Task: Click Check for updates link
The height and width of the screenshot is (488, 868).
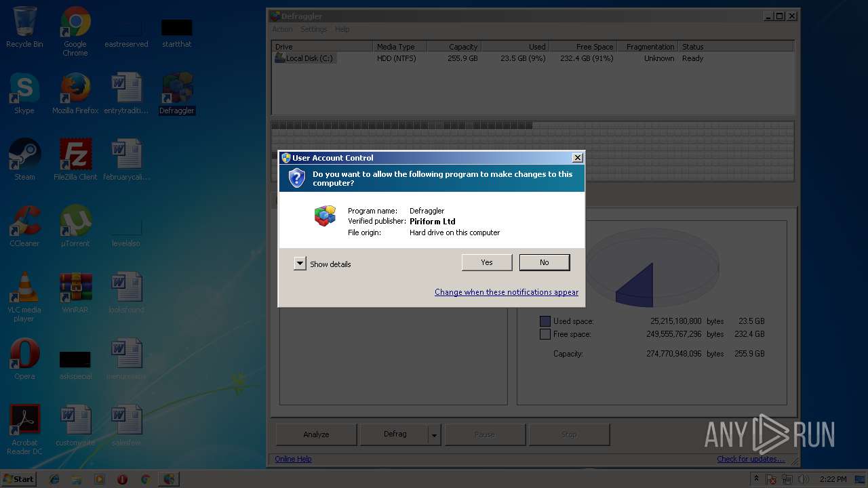Action: [x=751, y=459]
